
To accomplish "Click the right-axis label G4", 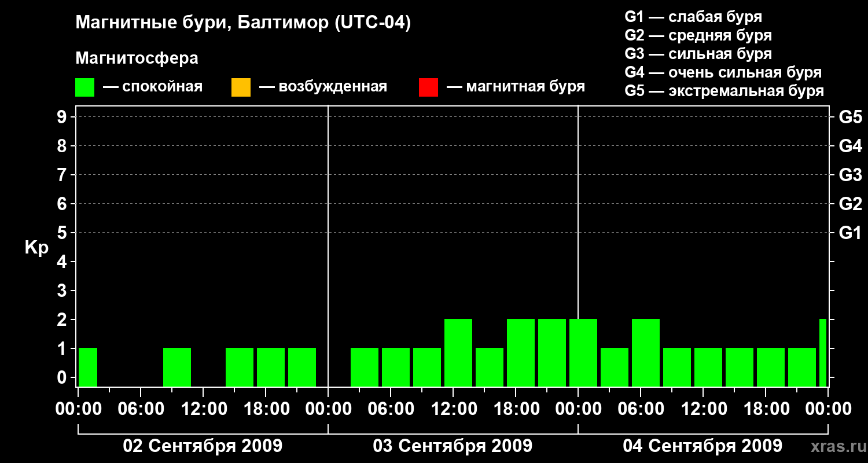I will point(850,146).
